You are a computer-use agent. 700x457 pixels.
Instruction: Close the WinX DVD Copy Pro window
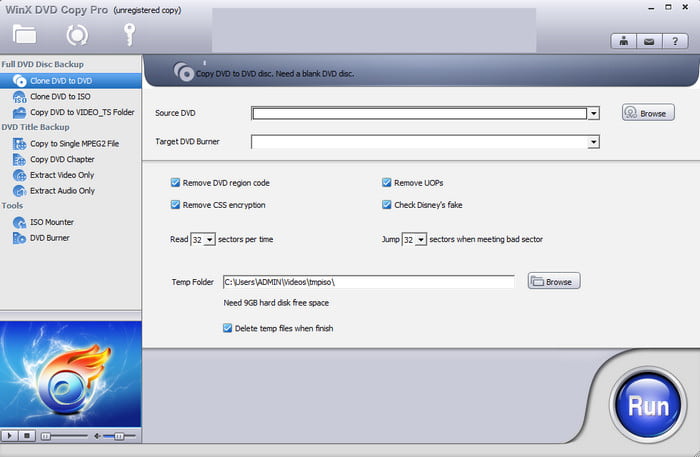pyautogui.click(x=685, y=7)
